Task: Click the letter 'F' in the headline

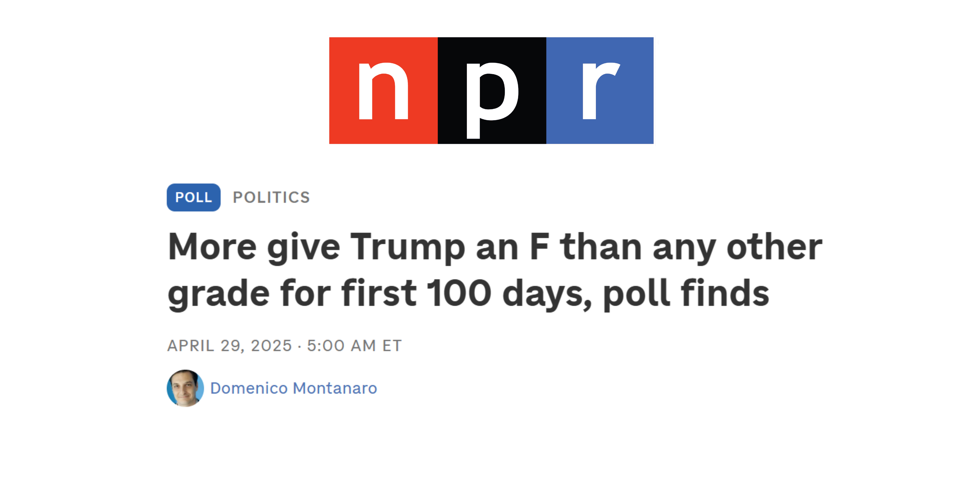Action: coord(539,247)
